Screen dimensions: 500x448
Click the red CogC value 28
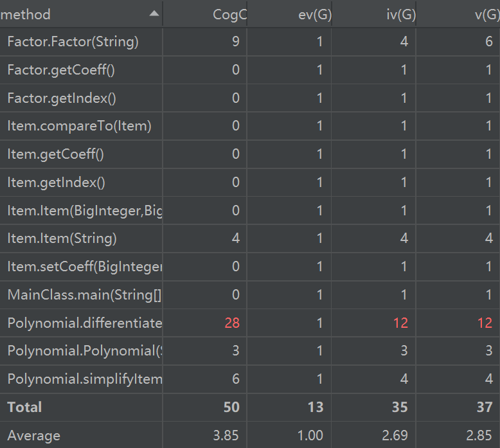232,323
